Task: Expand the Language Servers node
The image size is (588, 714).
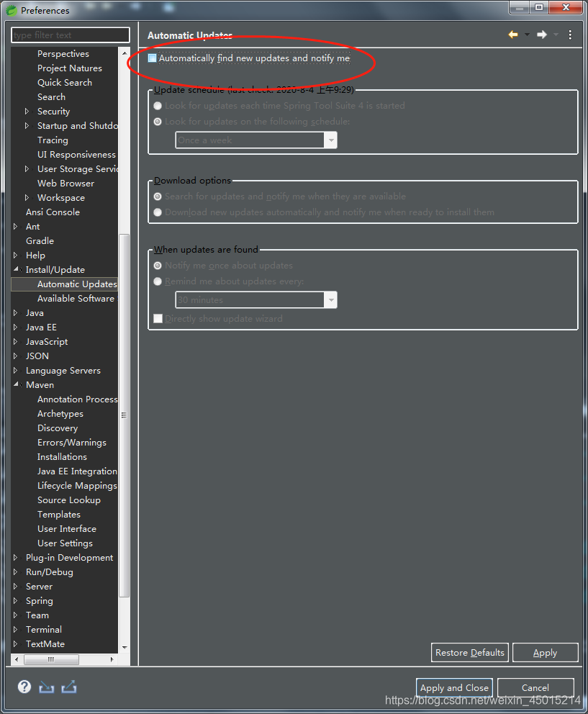Action: (x=16, y=371)
